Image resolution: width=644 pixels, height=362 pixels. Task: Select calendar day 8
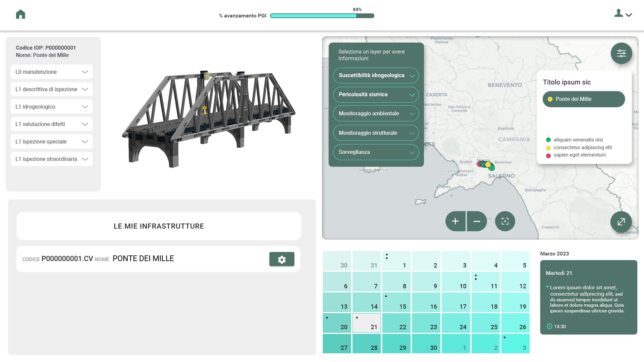[396, 282]
